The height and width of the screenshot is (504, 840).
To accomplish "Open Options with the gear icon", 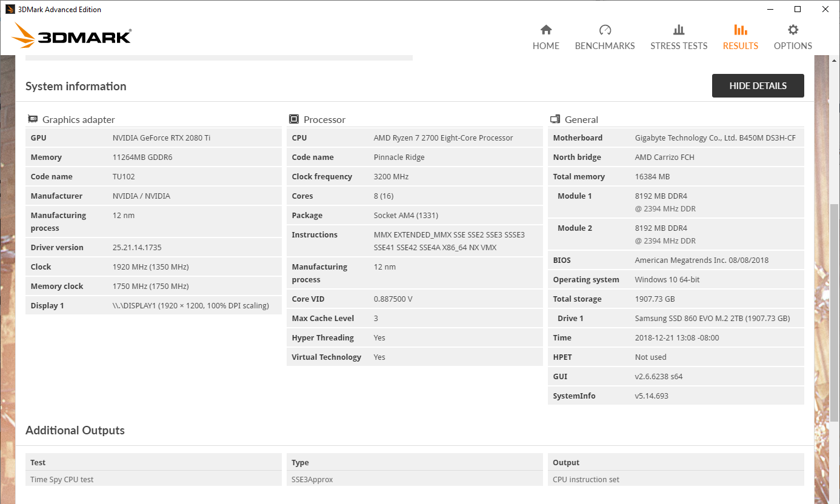I will pyautogui.click(x=793, y=30).
